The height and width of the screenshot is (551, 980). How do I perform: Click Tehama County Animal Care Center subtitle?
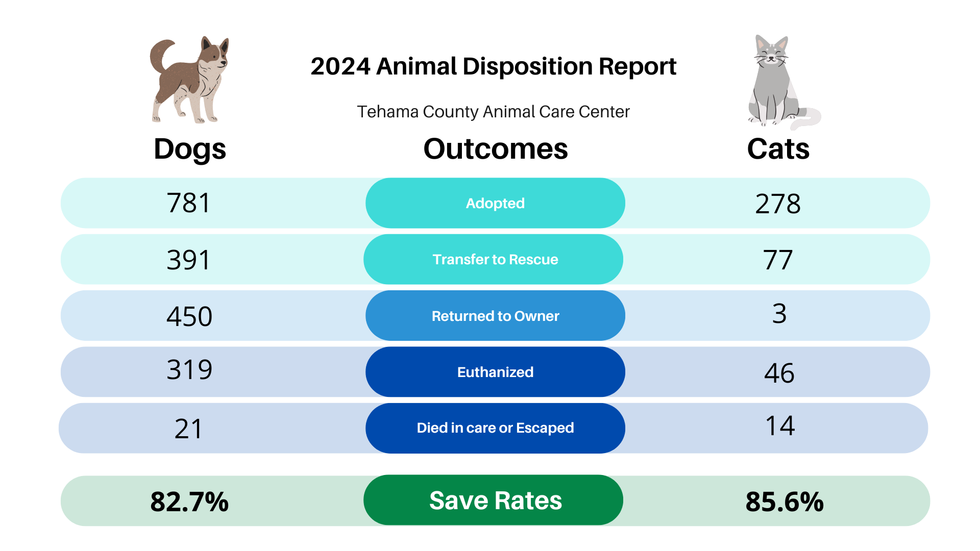point(493,112)
